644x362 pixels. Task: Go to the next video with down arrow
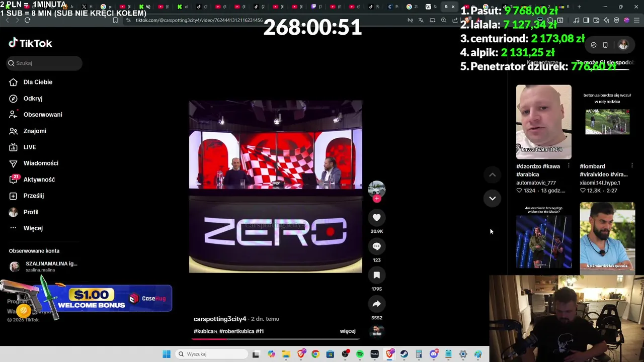point(492,198)
